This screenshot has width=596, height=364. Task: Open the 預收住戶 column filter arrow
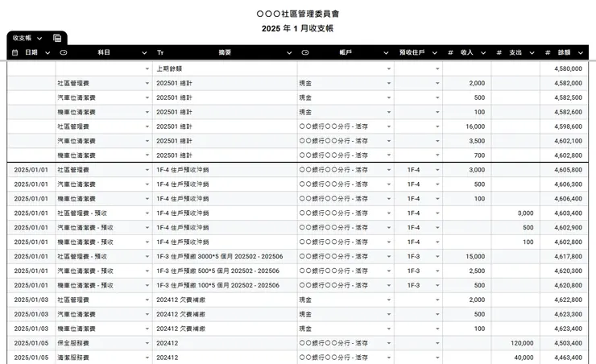tap(435, 53)
